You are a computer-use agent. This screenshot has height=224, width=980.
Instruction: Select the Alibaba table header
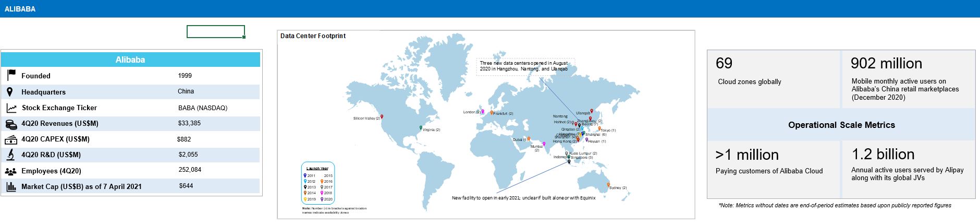(130, 60)
